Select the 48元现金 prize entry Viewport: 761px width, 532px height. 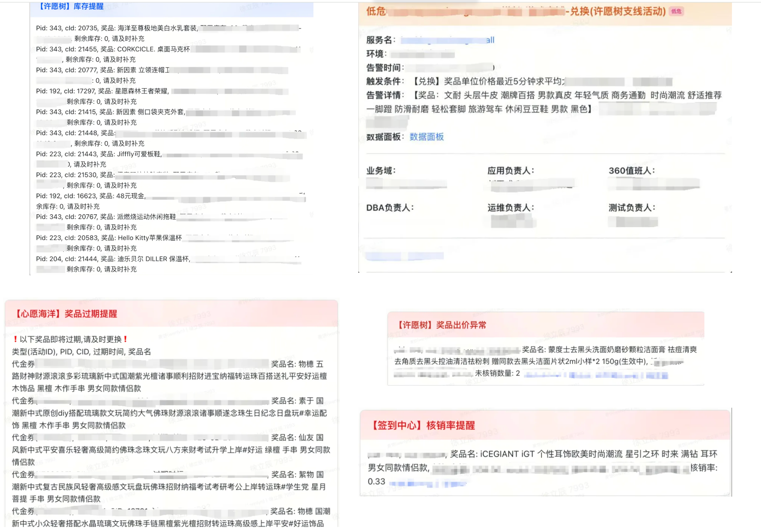tap(130, 196)
